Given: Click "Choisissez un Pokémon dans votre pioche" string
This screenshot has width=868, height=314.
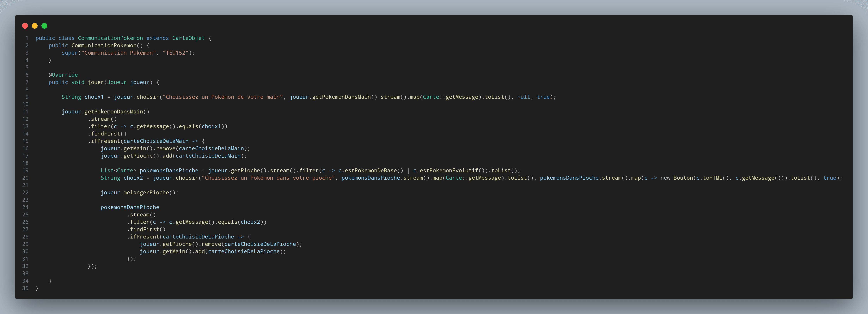Looking at the screenshot, I should (268, 178).
